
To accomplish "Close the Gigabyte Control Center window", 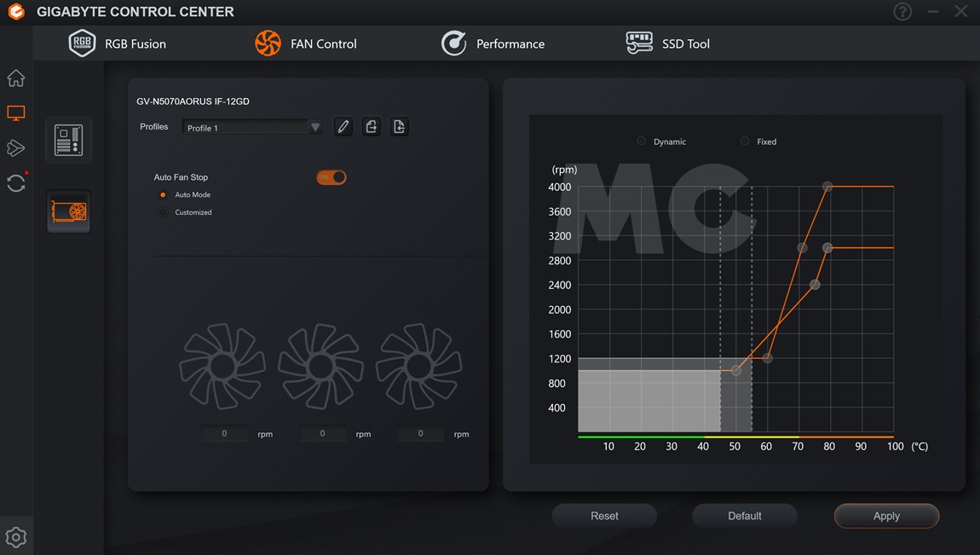I will (961, 11).
